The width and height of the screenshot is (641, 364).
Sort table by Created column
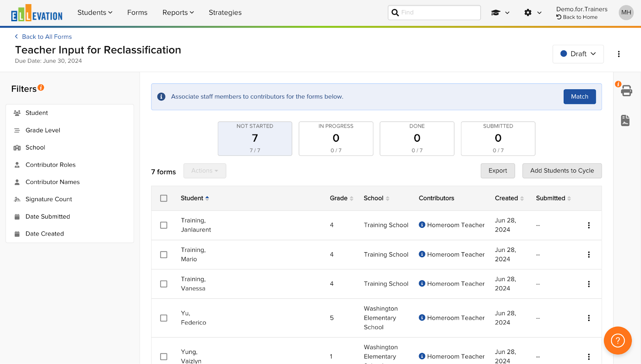pos(509,198)
